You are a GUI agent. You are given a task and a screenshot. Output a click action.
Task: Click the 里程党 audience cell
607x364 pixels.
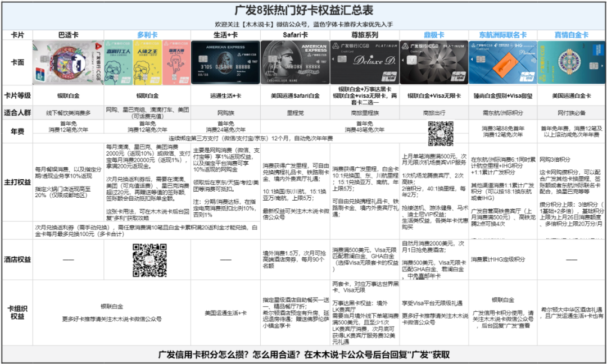click(x=295, y=113)
